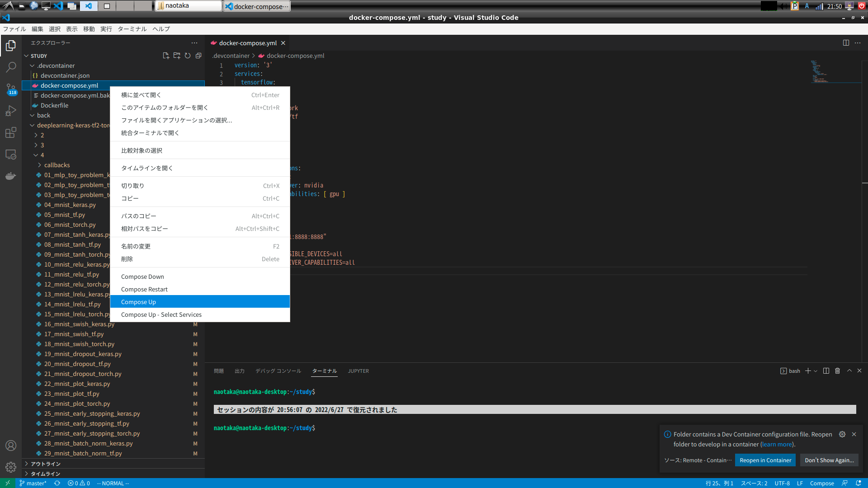The height and width of the screenshot is (488, 868).
Task: Refresh the explorer file list
Action: click(188, 55)
